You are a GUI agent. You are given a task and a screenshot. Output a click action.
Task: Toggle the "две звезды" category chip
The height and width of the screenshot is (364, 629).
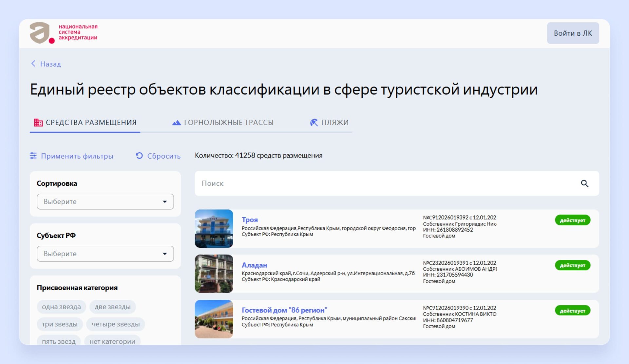tap(112, 307)
